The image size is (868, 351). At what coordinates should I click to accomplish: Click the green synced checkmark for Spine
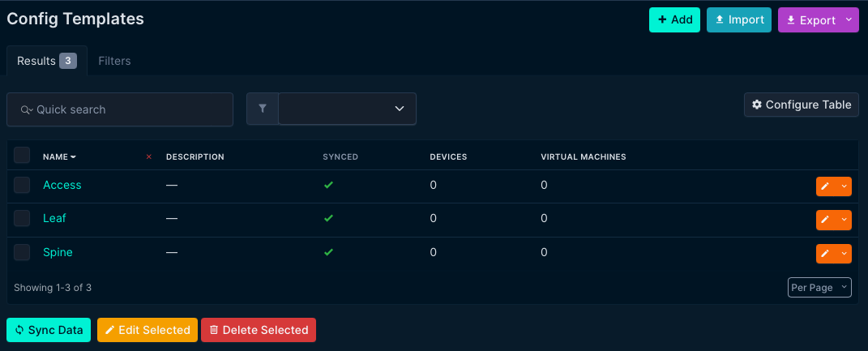tap(328, 252)
